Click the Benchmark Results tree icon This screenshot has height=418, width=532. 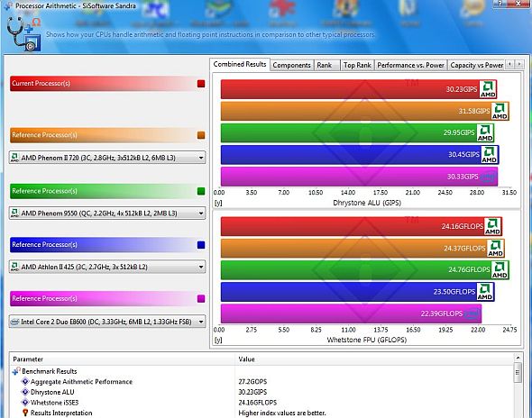tap(16, 371)
